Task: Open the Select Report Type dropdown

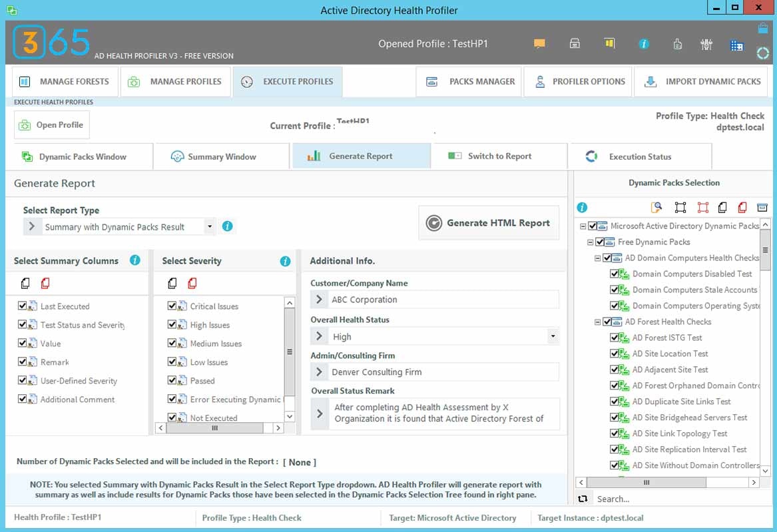Action: (x=210, y=226)
